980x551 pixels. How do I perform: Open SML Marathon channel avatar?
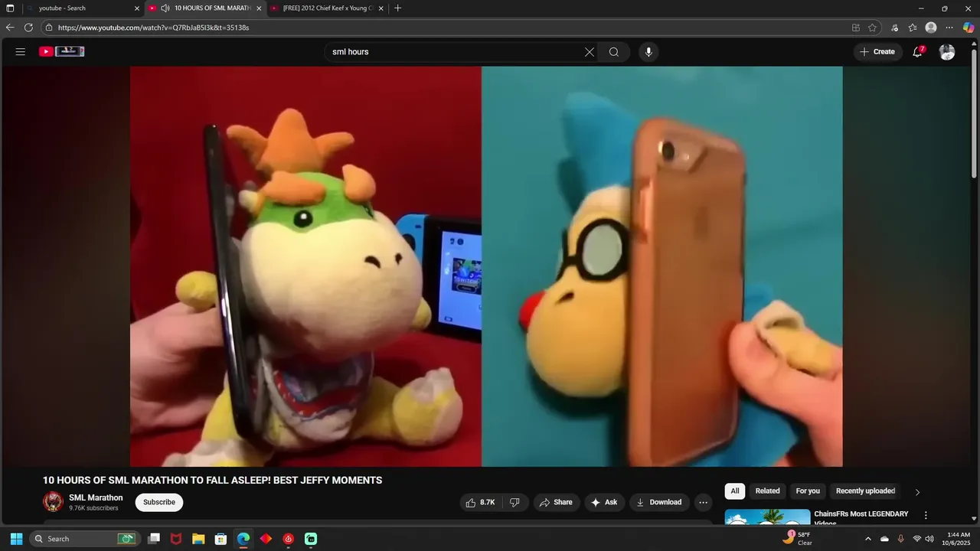[53, 502]
